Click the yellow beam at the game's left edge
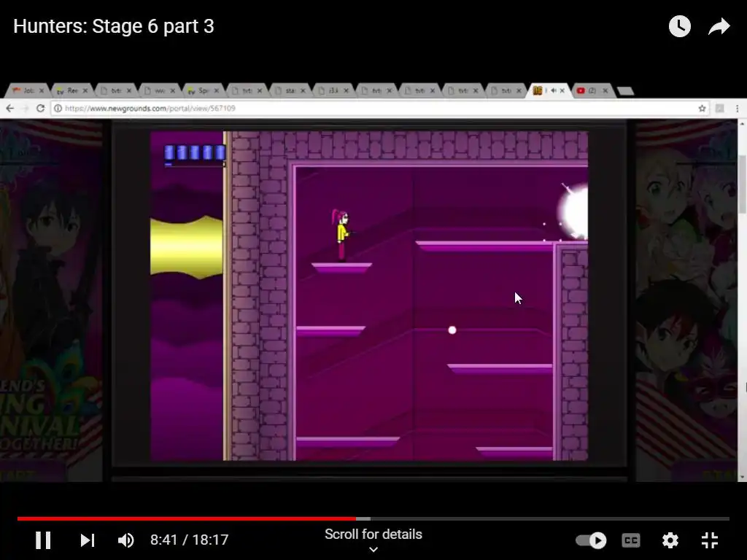747x560 pixels. (x=186, y=246)
